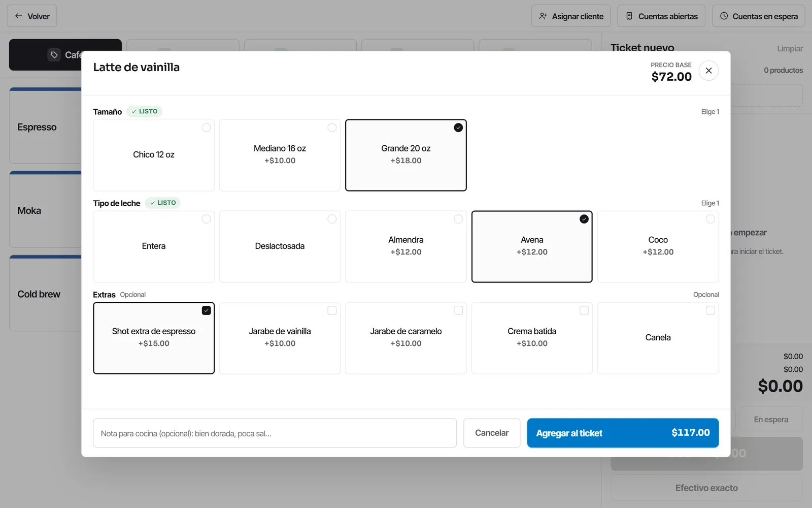Viewport: 812px width, 508px height.
Task: Click the person icon in Asignar cliente
Action: point(543,16)
